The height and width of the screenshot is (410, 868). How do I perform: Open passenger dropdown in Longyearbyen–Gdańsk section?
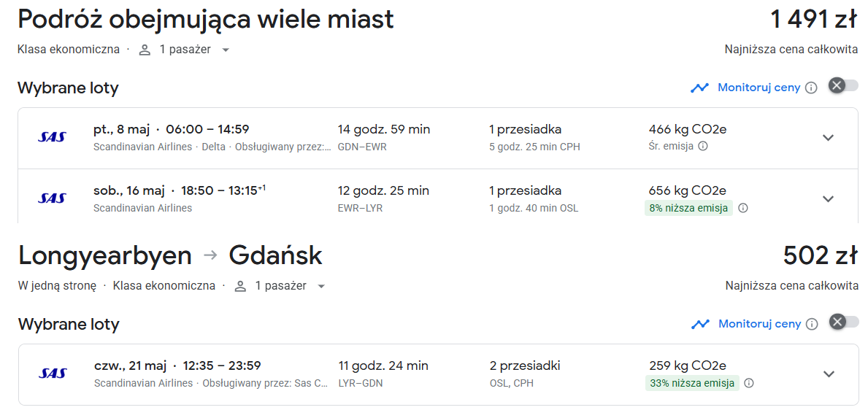click(280, 286)
